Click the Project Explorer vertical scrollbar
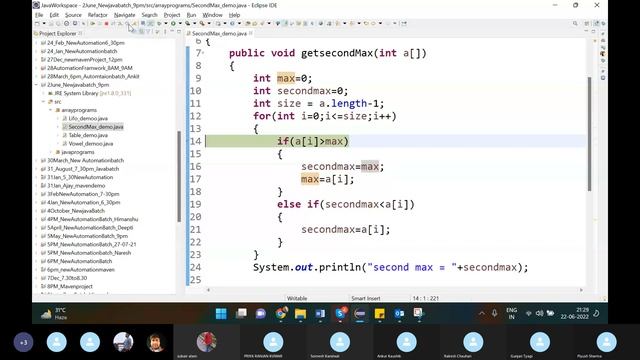The height and width of the screenshot is (360, 640). (x=179, y=176)
